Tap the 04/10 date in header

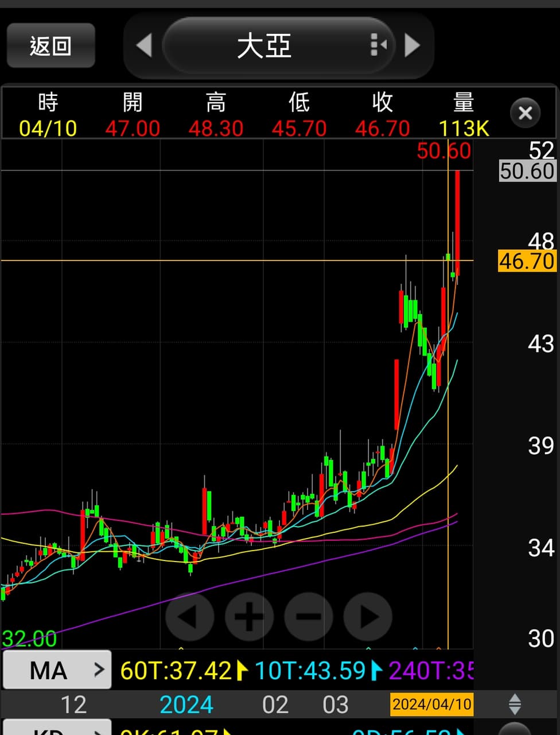48,128
